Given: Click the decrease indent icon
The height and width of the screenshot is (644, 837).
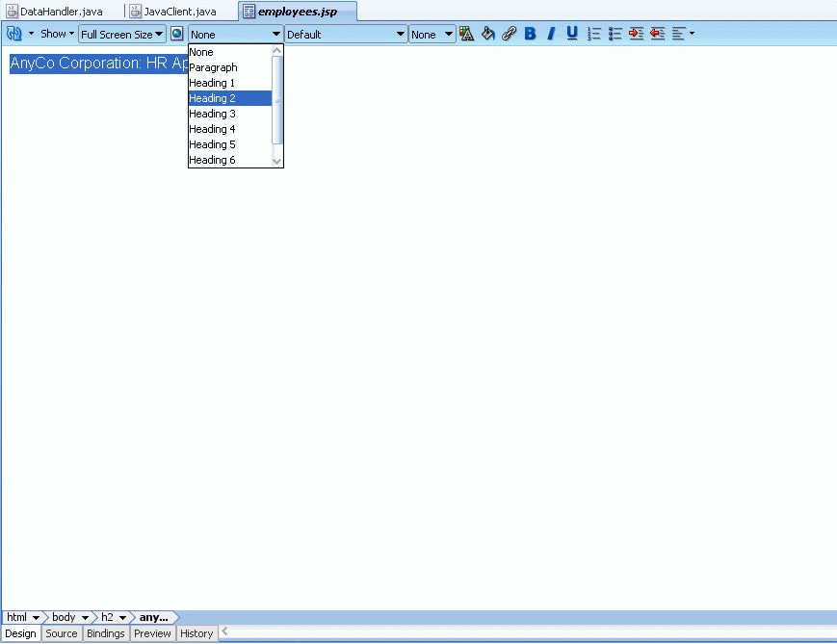Looking at the screenshot, I should click(658, 34).
